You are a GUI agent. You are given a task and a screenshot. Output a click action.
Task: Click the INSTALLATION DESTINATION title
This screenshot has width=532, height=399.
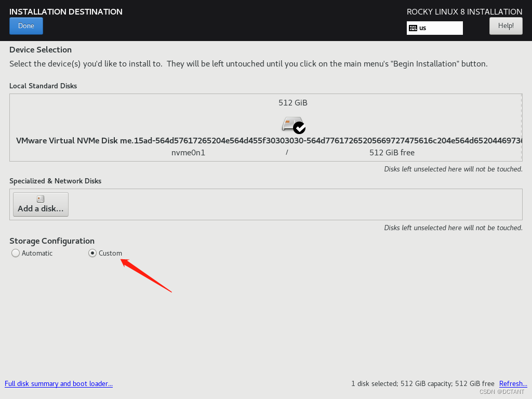pos(66,11)
